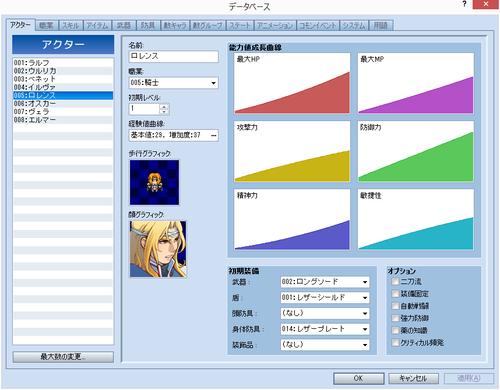Click the 最大数の変更 button
Image resolution: width=500 pixels, height=390 pixels.
click(x=63, y=357)
